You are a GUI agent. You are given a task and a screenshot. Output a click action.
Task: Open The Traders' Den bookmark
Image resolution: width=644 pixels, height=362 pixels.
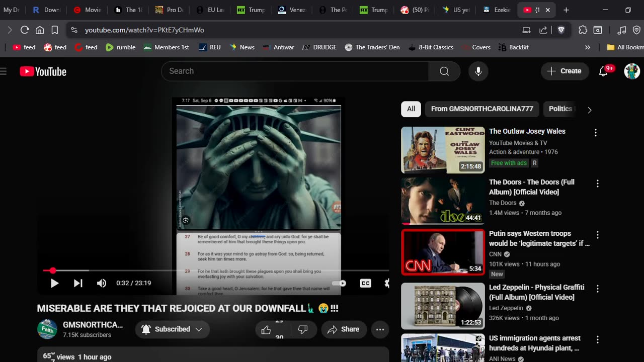(372, 47)
